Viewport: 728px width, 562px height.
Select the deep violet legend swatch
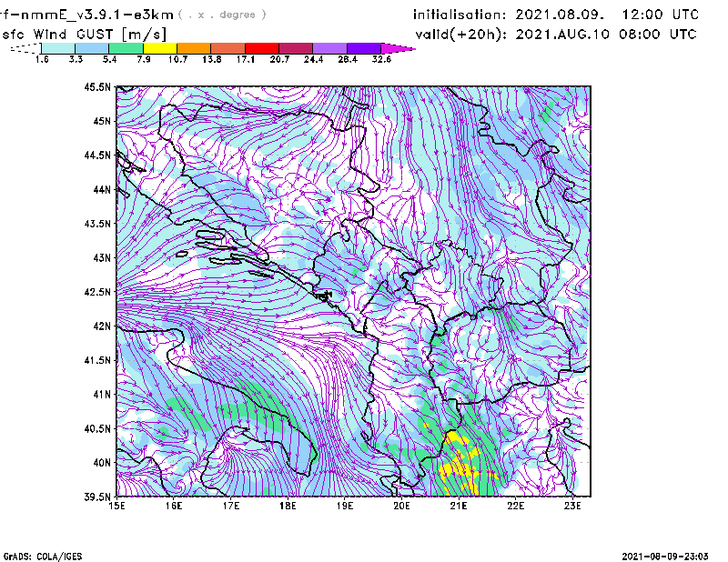tap(364, 48)
